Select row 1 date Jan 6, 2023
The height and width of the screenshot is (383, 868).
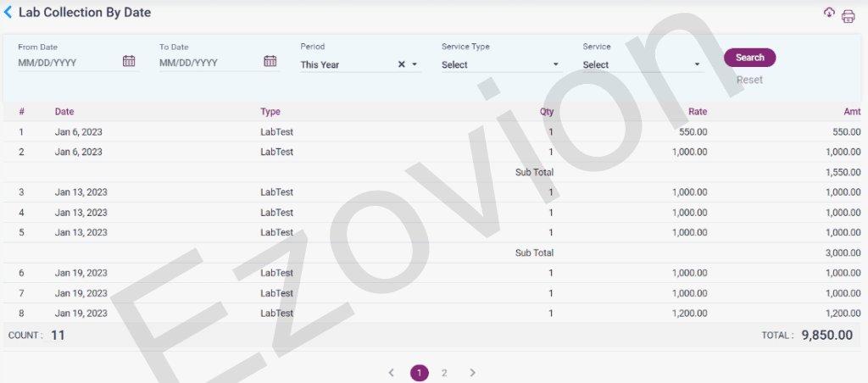tap(79, 132)
